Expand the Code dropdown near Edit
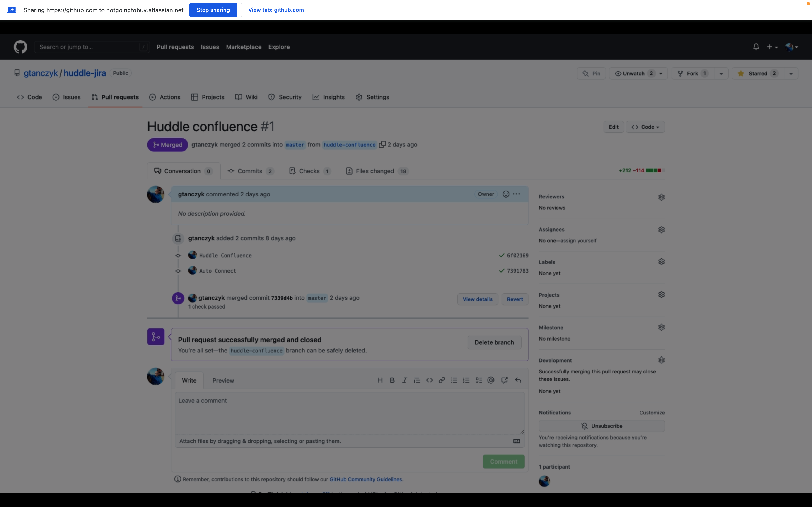 645,127
